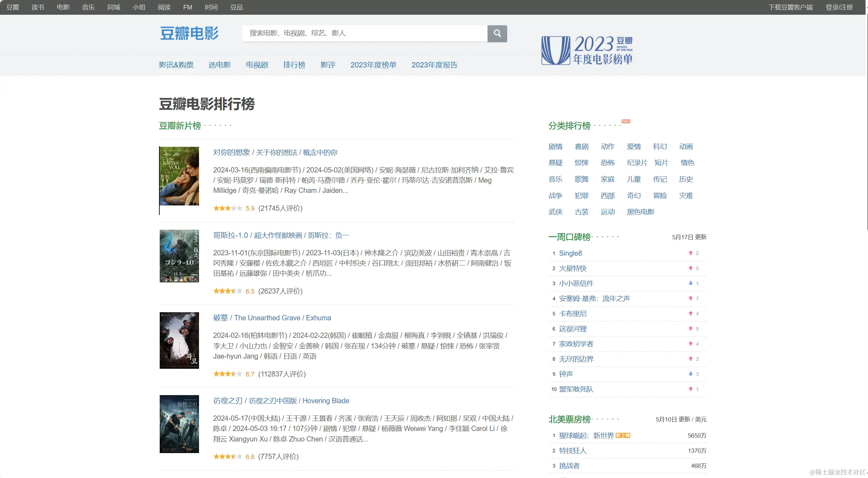The width and height of the screenshot is (868, 478).
Task: Click the star rating of 哥斯拉-1.0
Action: click(x=227, y=291)
